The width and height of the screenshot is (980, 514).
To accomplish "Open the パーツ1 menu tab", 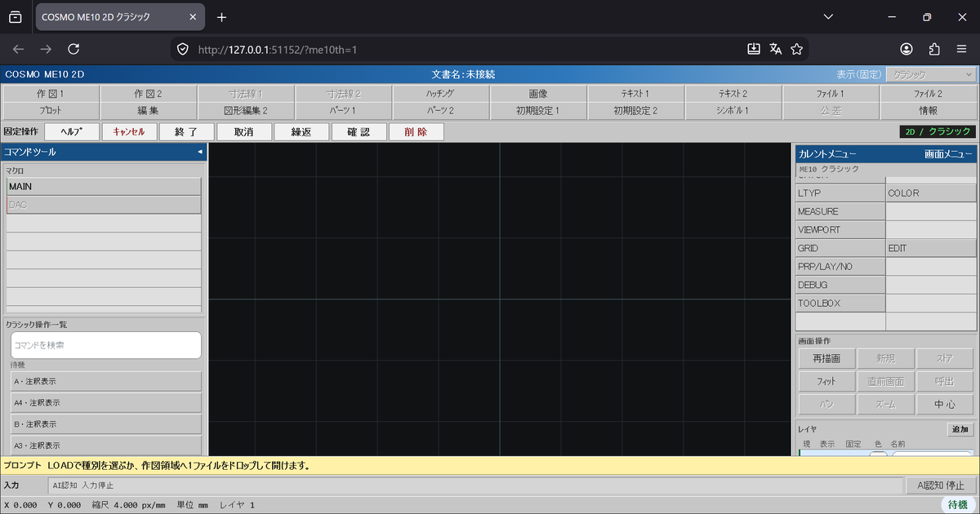I will [x=343, y=110].
